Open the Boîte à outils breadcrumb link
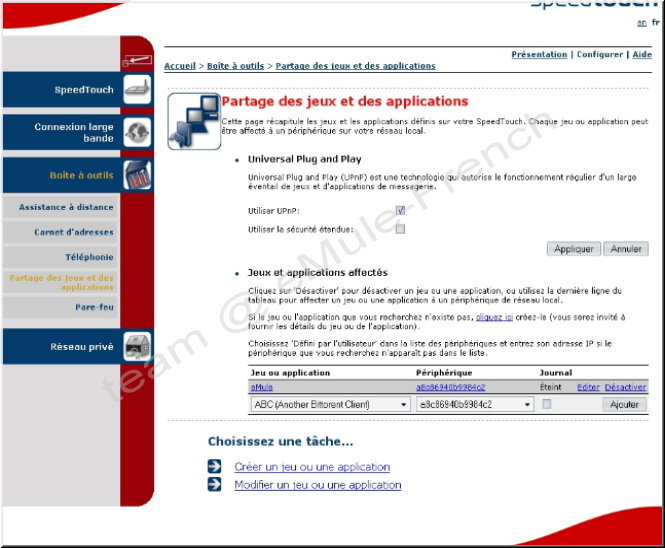This screenshot has width=665, height=548. 235,66
